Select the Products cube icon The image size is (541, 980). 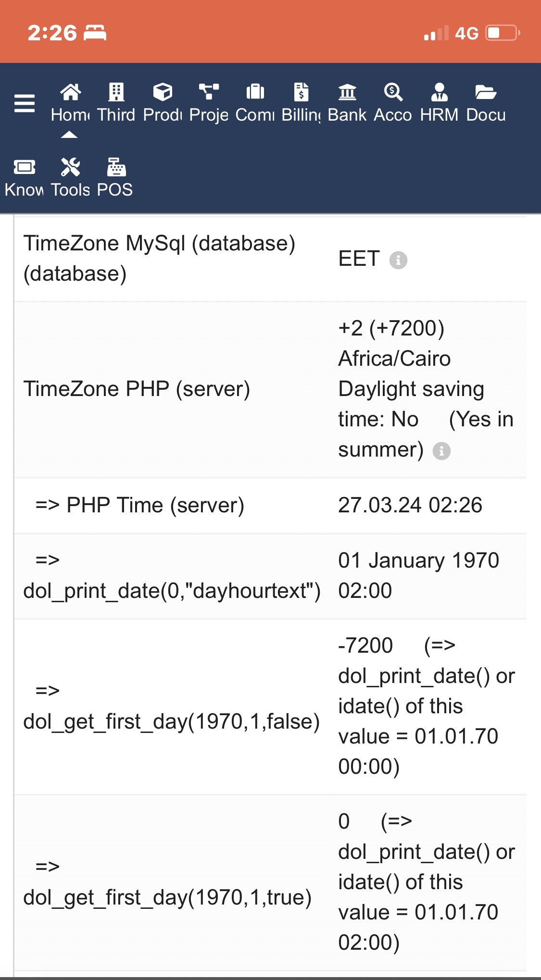point(163,92)
